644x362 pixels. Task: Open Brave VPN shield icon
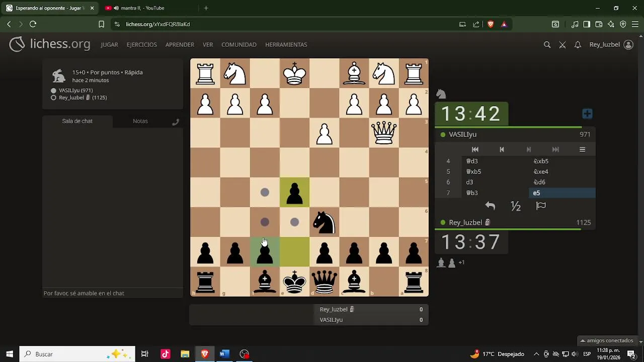coord(623,24)
